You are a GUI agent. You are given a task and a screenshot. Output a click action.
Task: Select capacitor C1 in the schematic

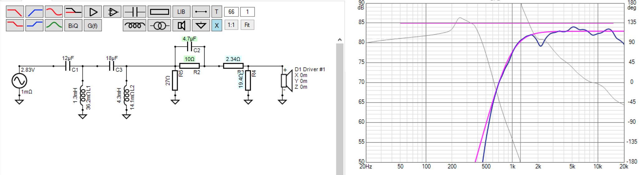67,66
